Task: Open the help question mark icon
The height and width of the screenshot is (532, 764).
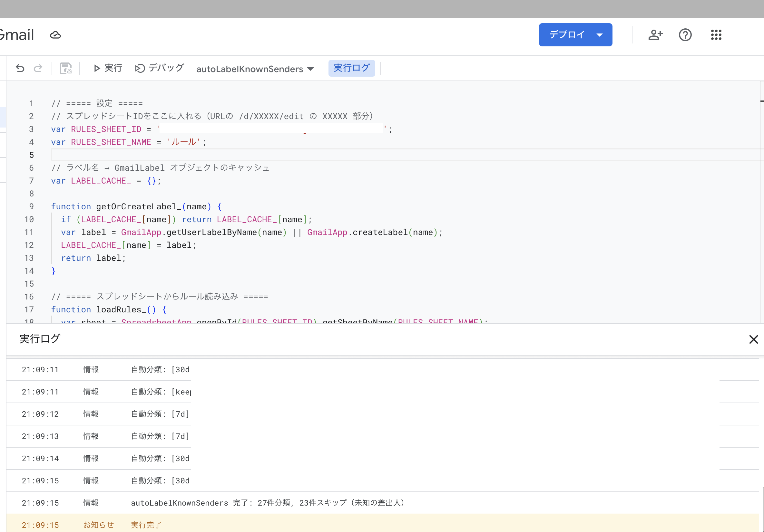Action: pyautogui.click(x=685, y=34)
